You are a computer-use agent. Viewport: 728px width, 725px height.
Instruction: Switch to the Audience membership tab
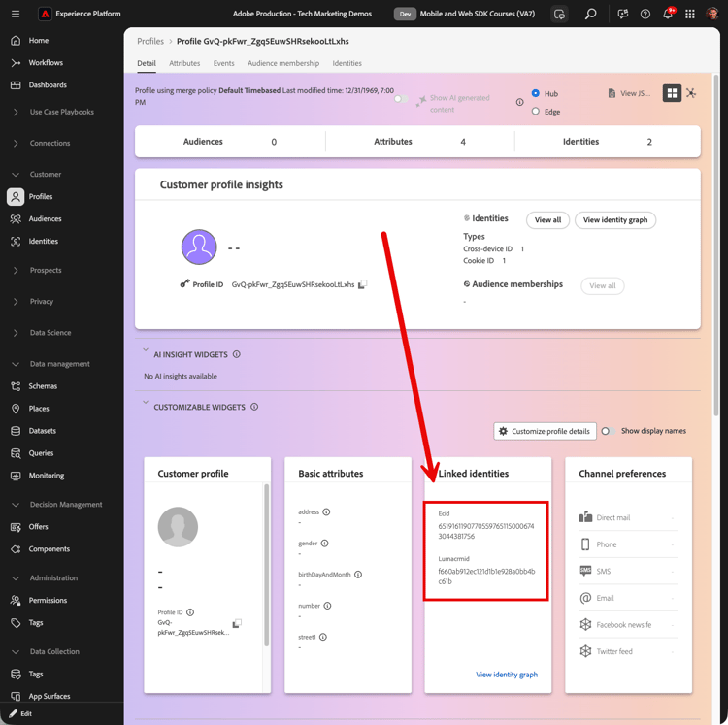pyautogui.click(x=283, y=63)
